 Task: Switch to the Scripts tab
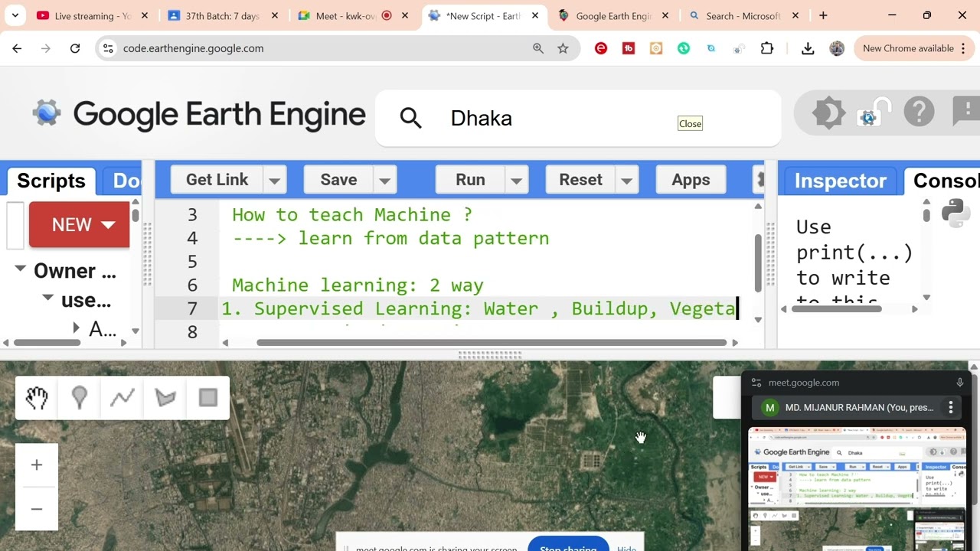pyautogui.click(x=51, y=181)
